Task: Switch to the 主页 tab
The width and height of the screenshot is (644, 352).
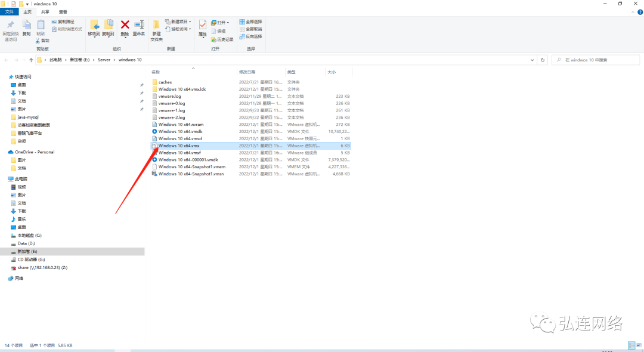Action: coord(27,12)
